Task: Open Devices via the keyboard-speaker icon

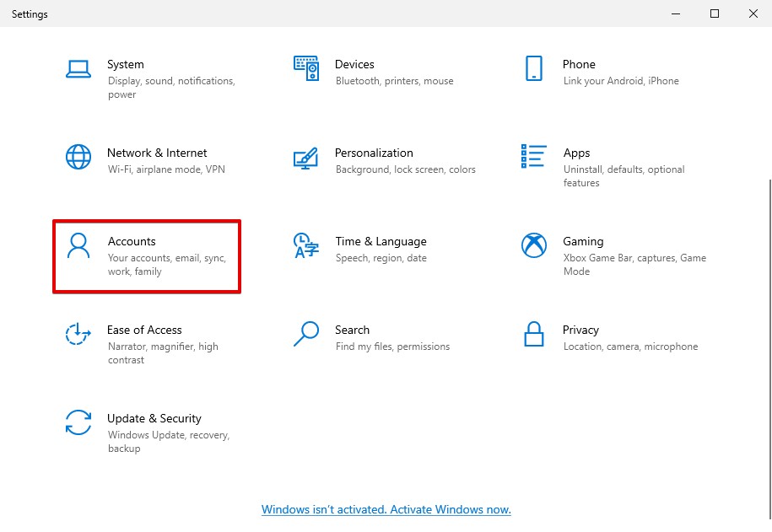Action: 305,68
